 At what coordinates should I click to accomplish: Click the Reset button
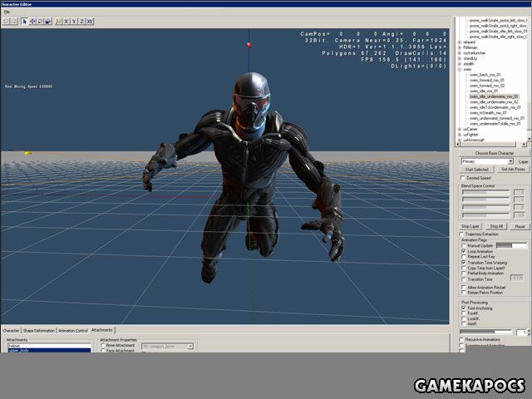click(520, 226)
